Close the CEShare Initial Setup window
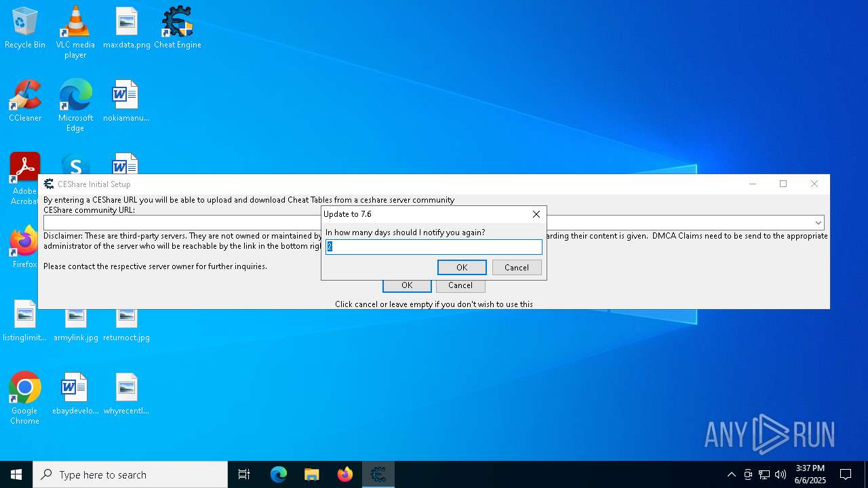Viewport: 868px width, 488px height. pos(814,184)
